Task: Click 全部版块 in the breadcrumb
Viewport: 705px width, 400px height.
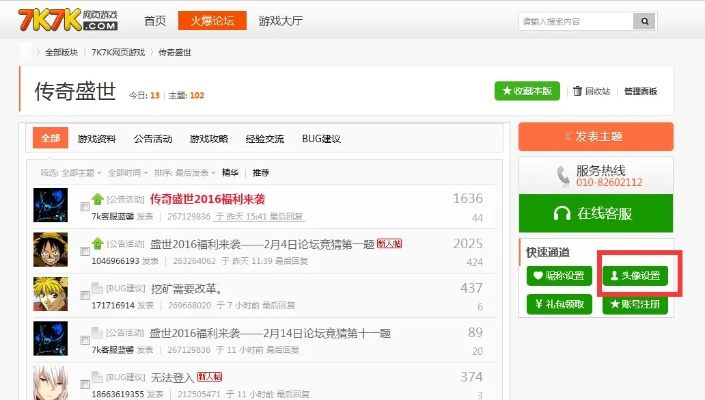Action: tap(61, 53)
